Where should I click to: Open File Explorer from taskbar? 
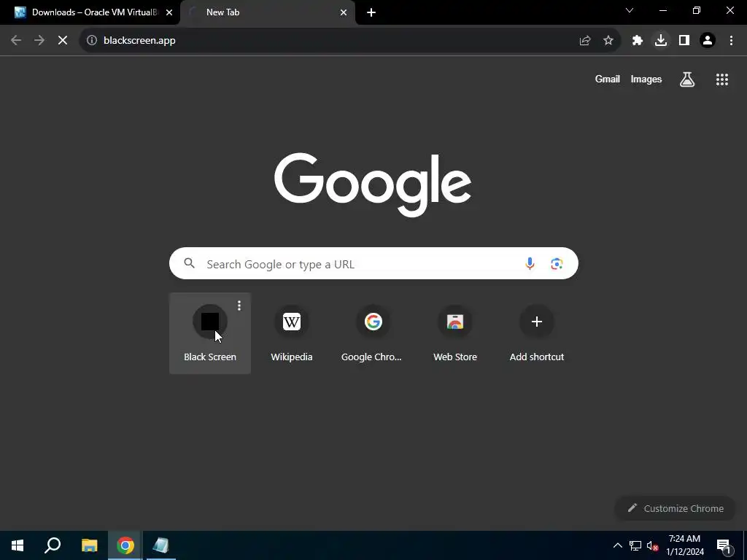coord(89,545)
